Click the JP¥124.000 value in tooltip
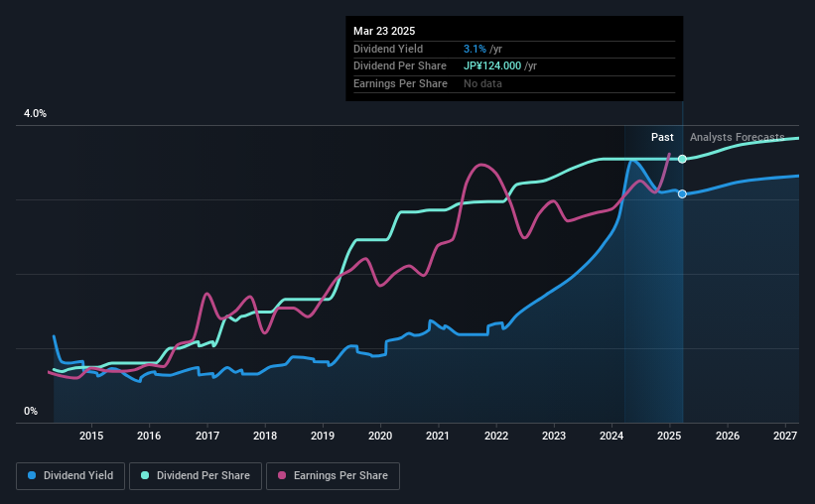The width and height of the screenshot is (815, 504). coord(492,66)
